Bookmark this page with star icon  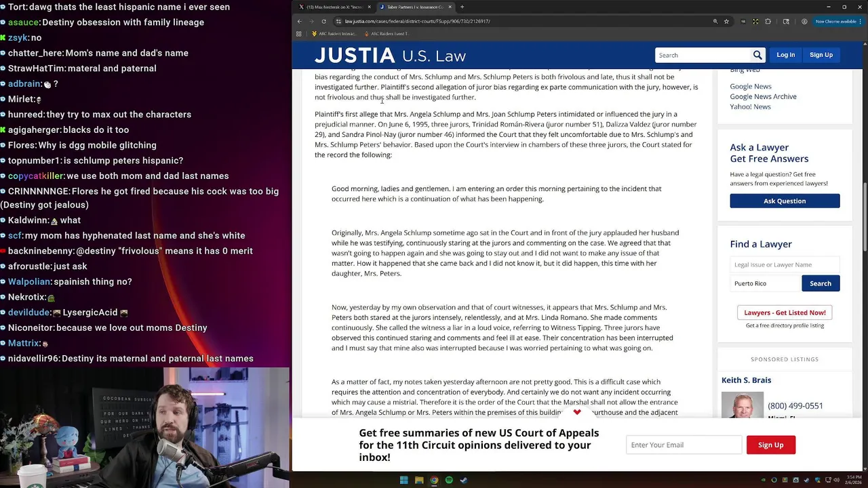pos(726,21)
